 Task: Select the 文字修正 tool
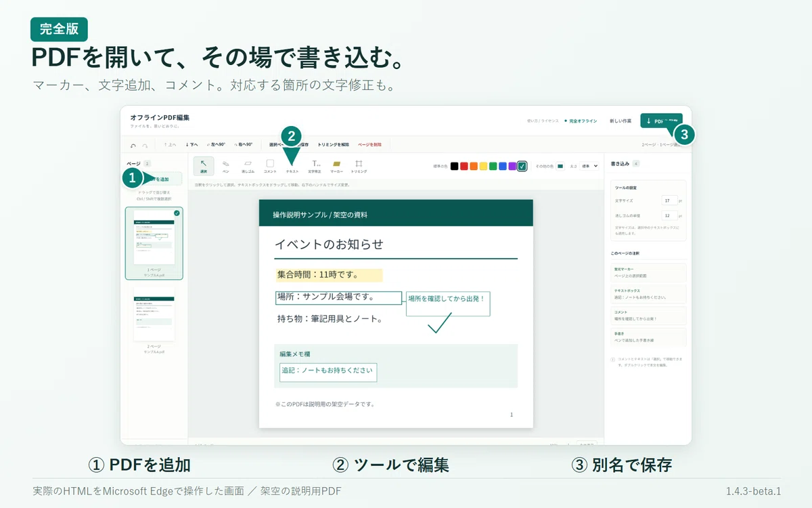pyautogui.click(x=315, y=166)
